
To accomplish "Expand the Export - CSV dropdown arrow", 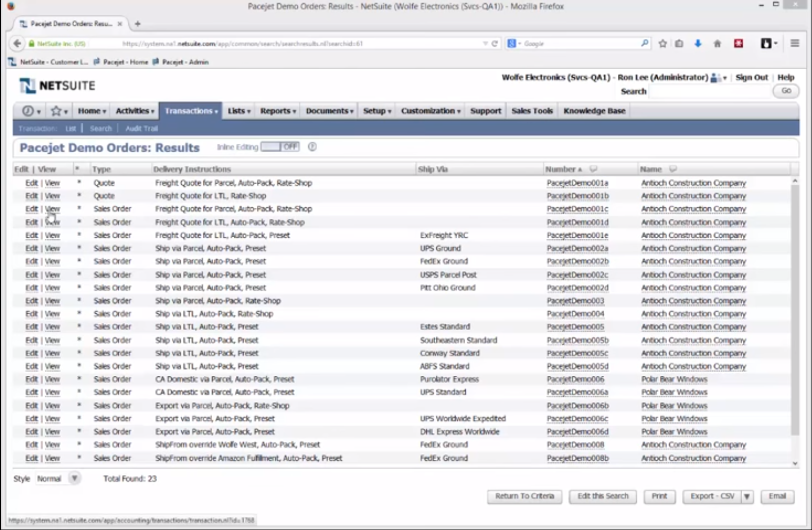I will 747,497.
